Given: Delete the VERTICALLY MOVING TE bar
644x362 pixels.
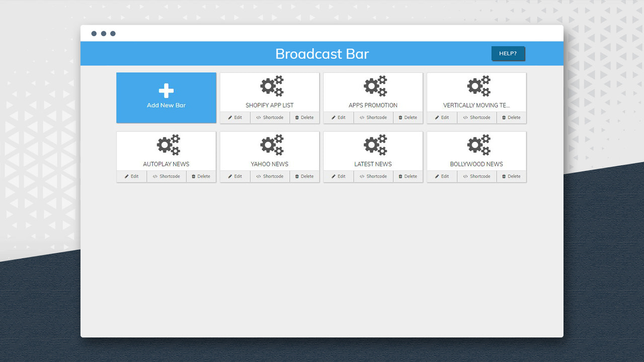Looking at the screenshot, I should pyautogui.click(x=511, y=117).
